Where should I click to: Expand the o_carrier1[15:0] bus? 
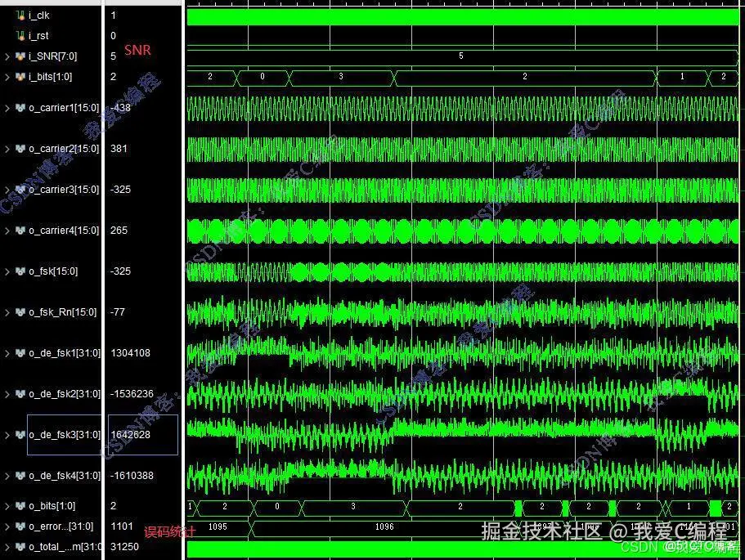[x=7, y=108]
